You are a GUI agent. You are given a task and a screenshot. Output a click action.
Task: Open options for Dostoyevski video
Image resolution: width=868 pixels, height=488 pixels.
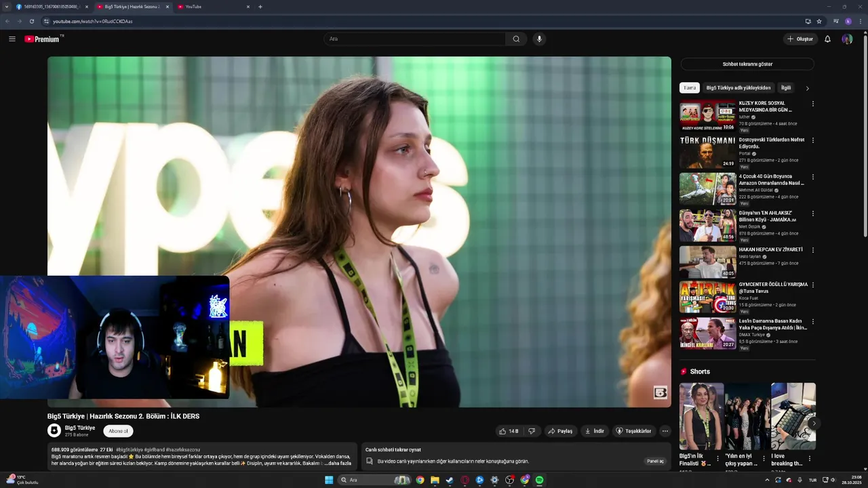tap(812, 140)
